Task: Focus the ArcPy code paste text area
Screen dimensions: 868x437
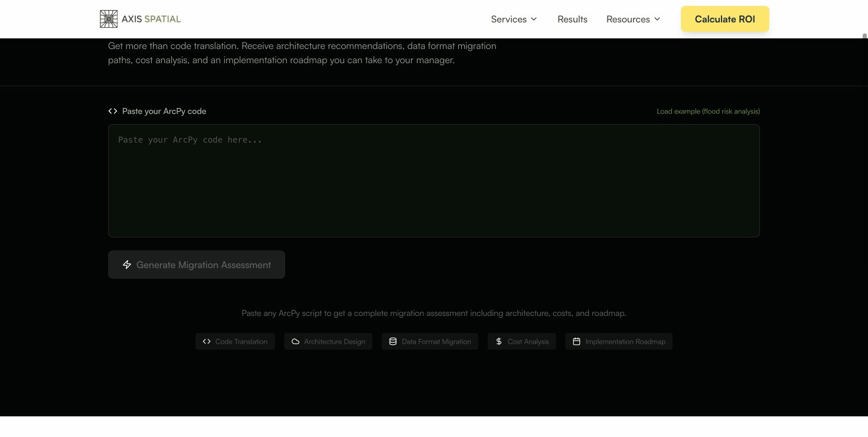Action: [433, 181]
